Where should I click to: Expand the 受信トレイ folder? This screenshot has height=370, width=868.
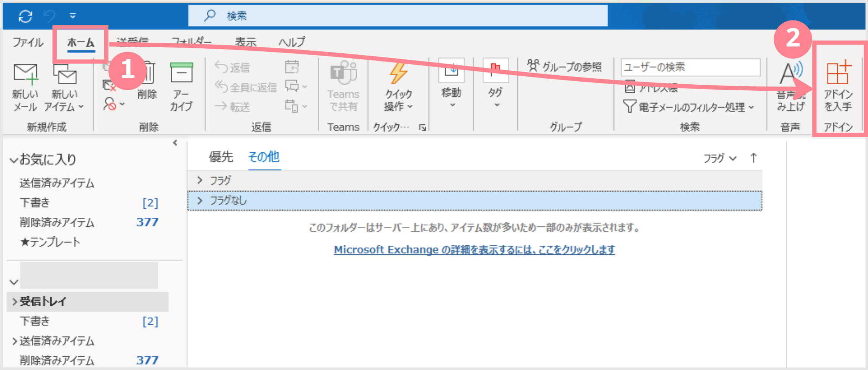pos(14,301)
